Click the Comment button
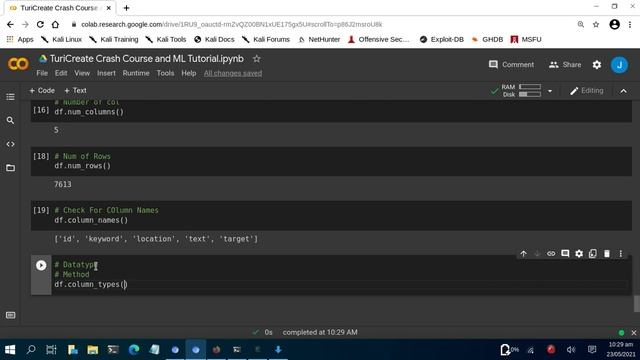 point(511,64)
